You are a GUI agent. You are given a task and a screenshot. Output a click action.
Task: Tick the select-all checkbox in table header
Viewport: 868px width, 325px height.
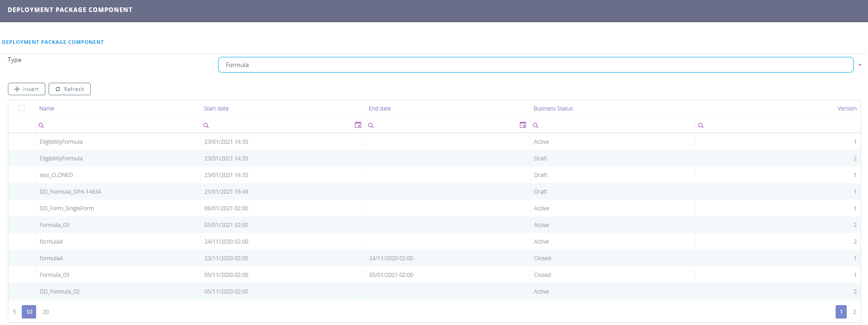(22, 108)
